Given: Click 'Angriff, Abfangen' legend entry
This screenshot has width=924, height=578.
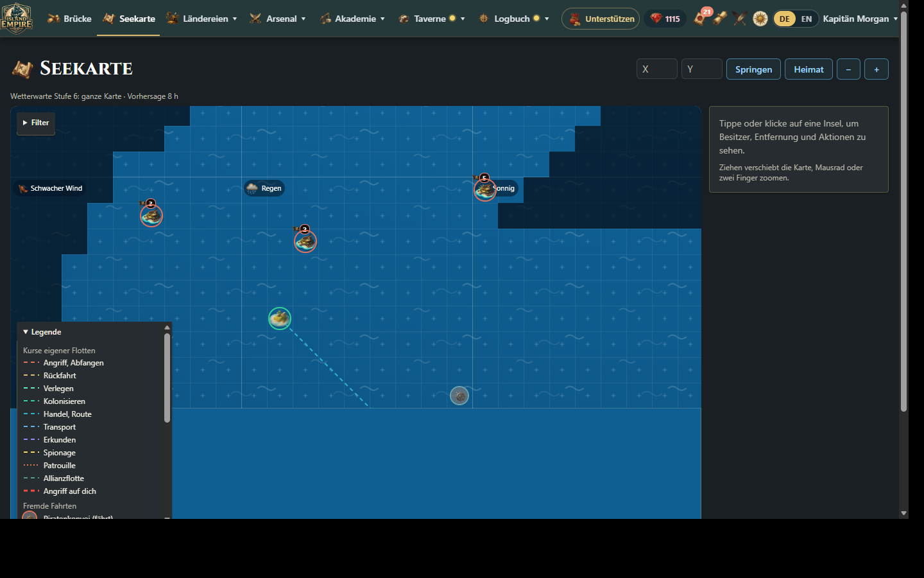Looking at the screenshot, I should click(64, 363).
